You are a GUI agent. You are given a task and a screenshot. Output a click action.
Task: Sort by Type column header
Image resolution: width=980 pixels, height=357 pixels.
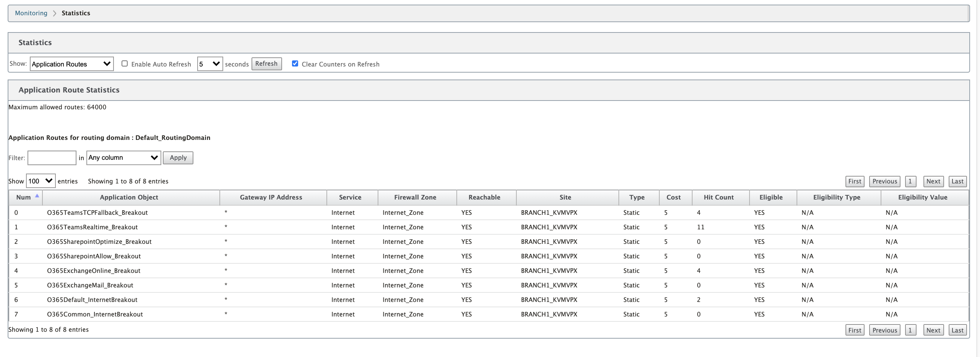(639, 198)
